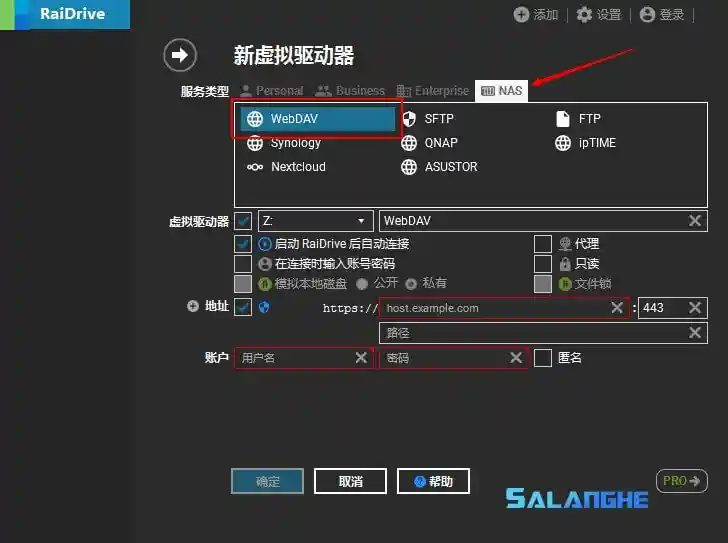Toggle the 模拟本地磁盘 checkbox
Image resolution: width=728 pixels, height=543 pixels.
(x=243, y=284)
